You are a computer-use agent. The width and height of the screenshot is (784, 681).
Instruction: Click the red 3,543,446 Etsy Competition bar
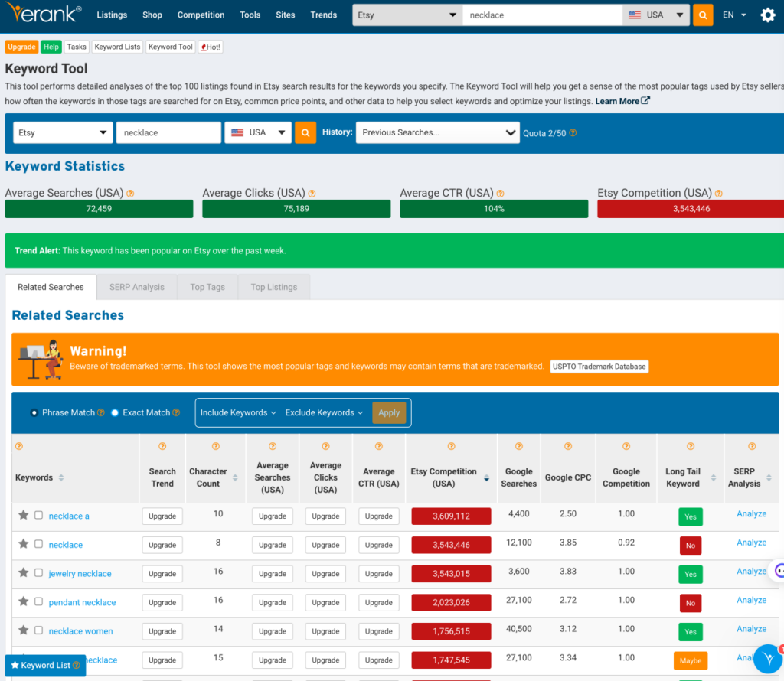690,209
